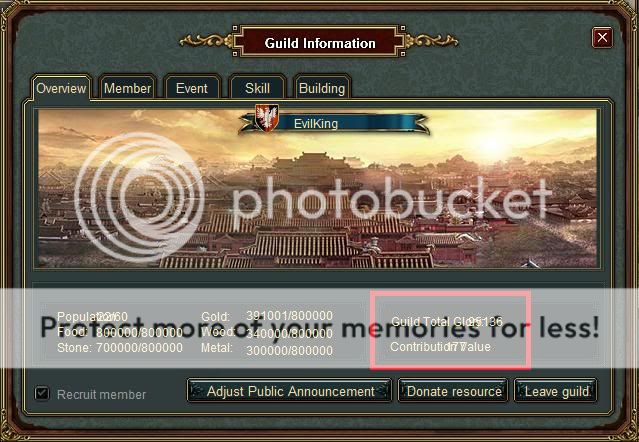The width and height of the screenshot is (639, 442).
Task: Click the EvilKing guild shield emblem
Action: (x=267, y=117)
